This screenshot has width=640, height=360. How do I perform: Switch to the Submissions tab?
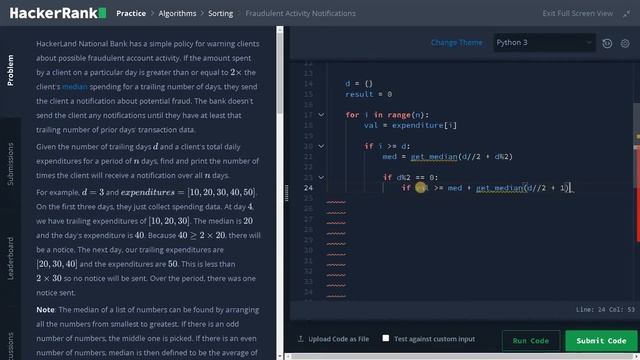[10, 164]
